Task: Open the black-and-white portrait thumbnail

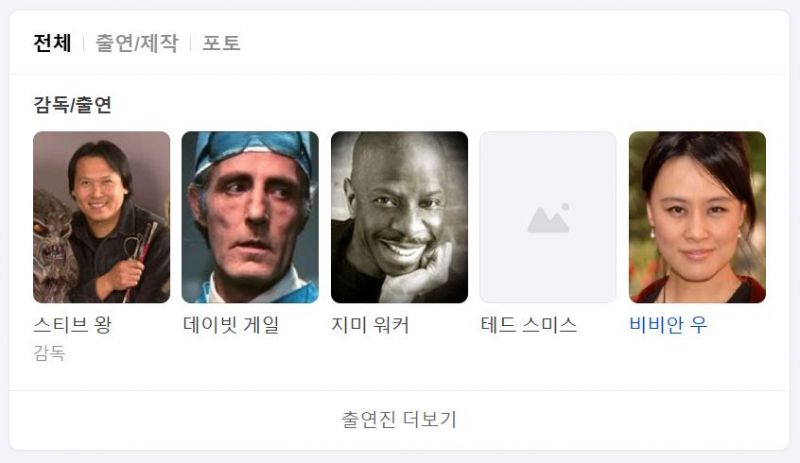Action: pyautogui.click(x=399, y=217)
